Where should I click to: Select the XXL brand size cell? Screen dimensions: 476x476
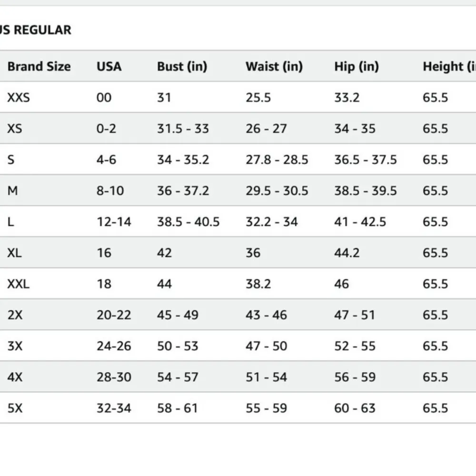18,284
